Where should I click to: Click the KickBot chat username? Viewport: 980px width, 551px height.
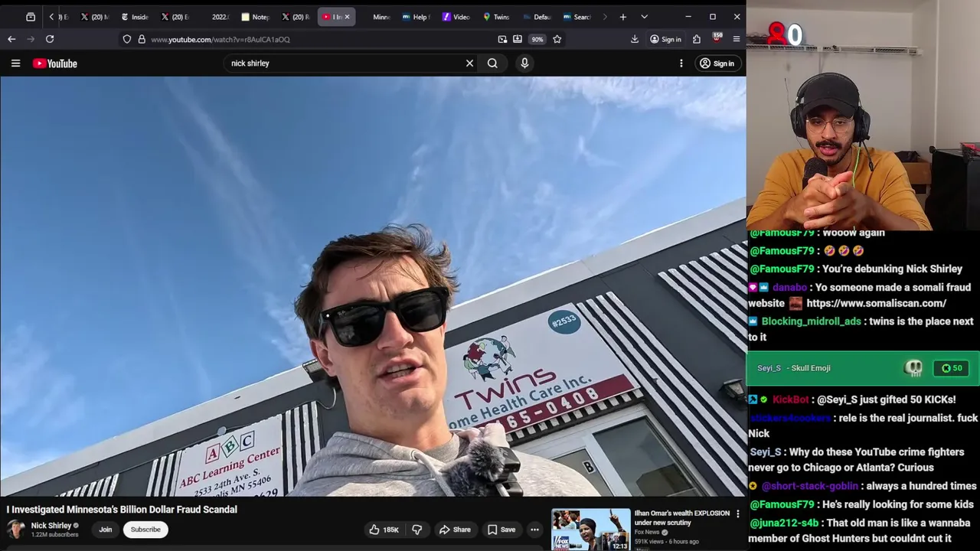[x=790, y=399]
